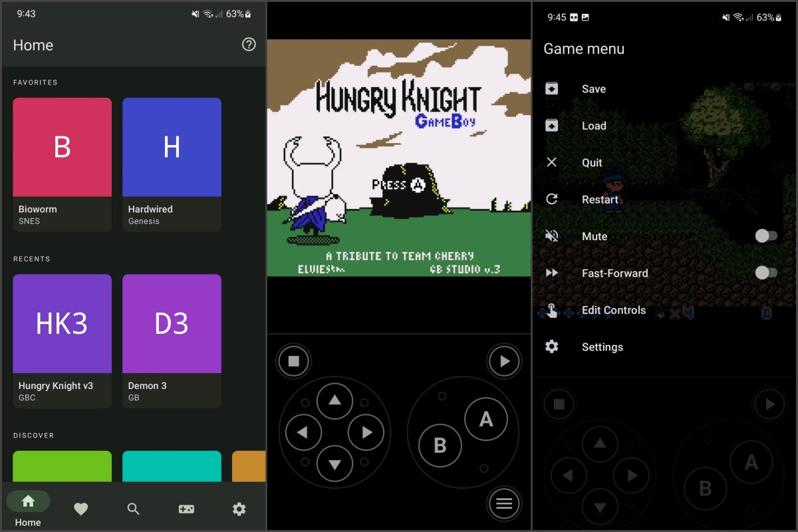
Task: Open the gamepad systems tab
Action: tap(186, 509)
